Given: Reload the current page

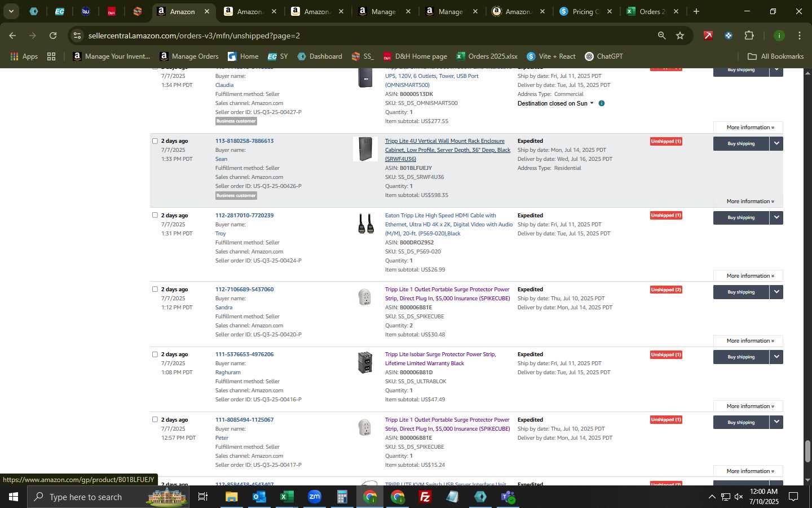Looking at the screenshot, I should point(53,36).
